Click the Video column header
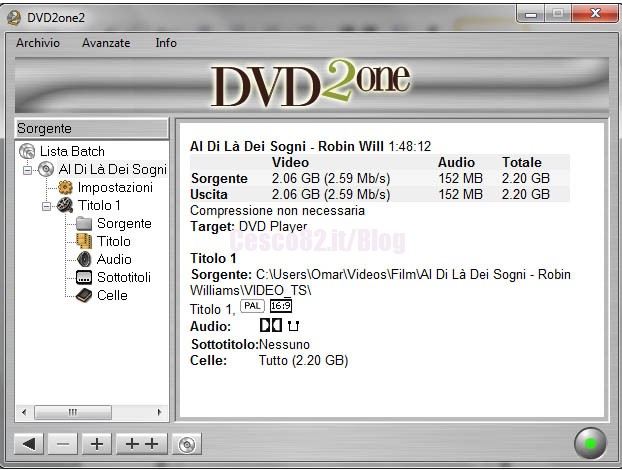622x470 pixels. pos(290,162)
